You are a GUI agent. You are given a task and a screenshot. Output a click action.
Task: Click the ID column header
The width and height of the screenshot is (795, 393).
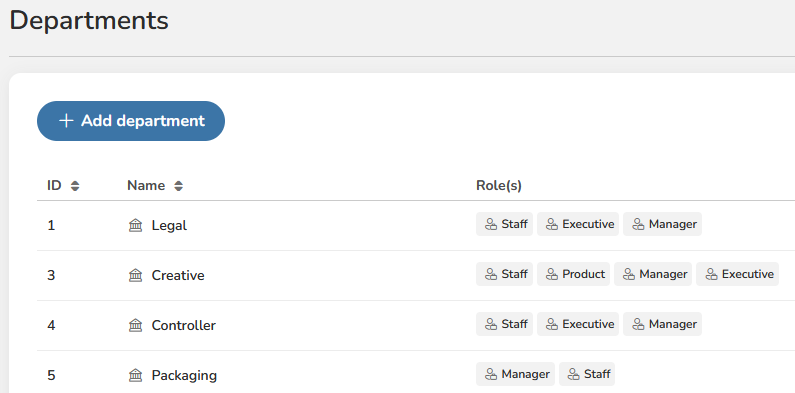[54, 186]
